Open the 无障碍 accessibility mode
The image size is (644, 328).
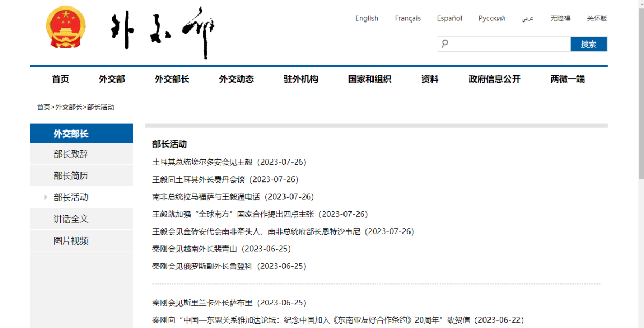click(x=560, y=18)
